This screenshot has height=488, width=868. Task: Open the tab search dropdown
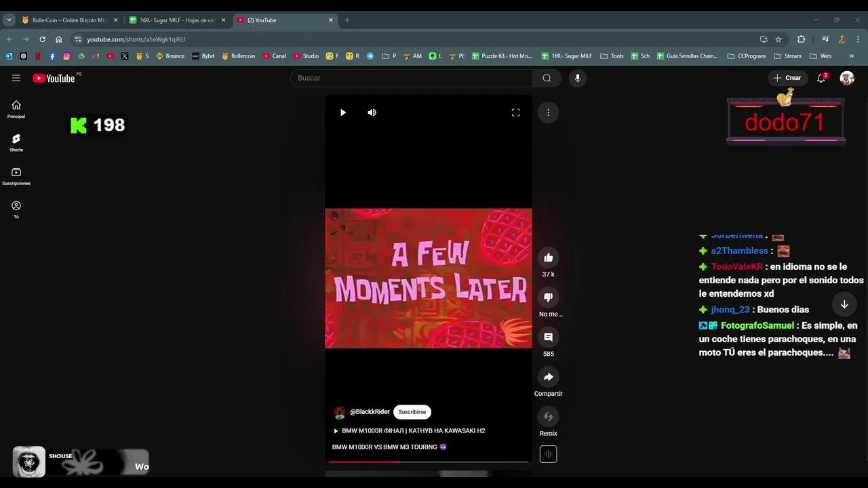(x=9, y=20)
